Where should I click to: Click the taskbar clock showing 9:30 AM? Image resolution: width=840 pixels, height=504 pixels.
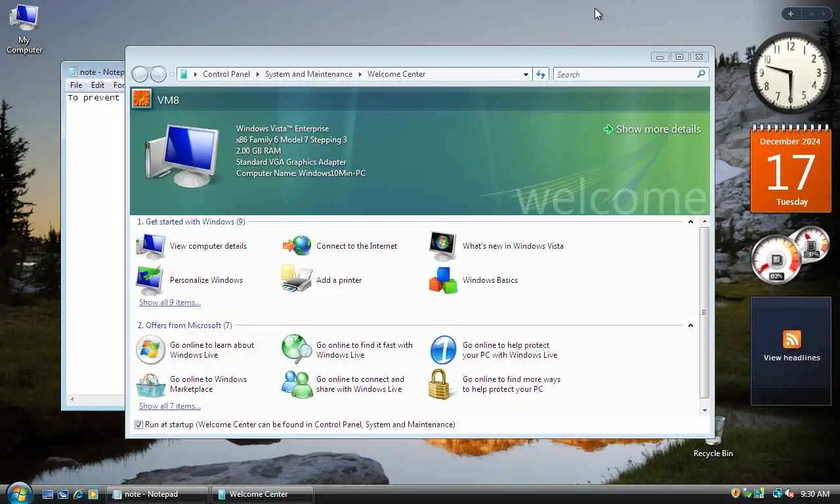(x=815, y=494)
